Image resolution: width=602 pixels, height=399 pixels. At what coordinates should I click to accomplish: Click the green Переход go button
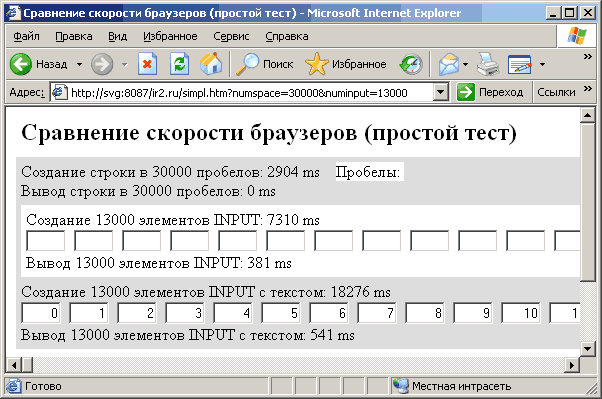tap(490, 92)
